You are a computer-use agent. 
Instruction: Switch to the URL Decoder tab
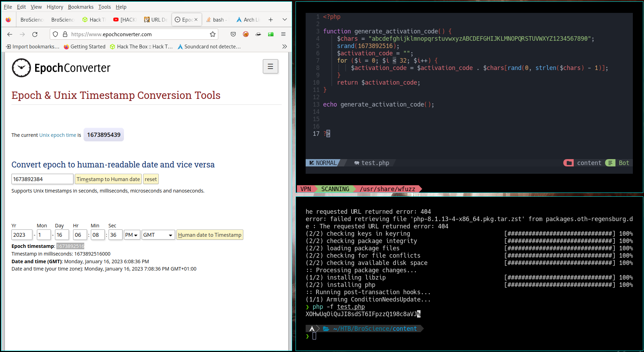pos(156,20)
